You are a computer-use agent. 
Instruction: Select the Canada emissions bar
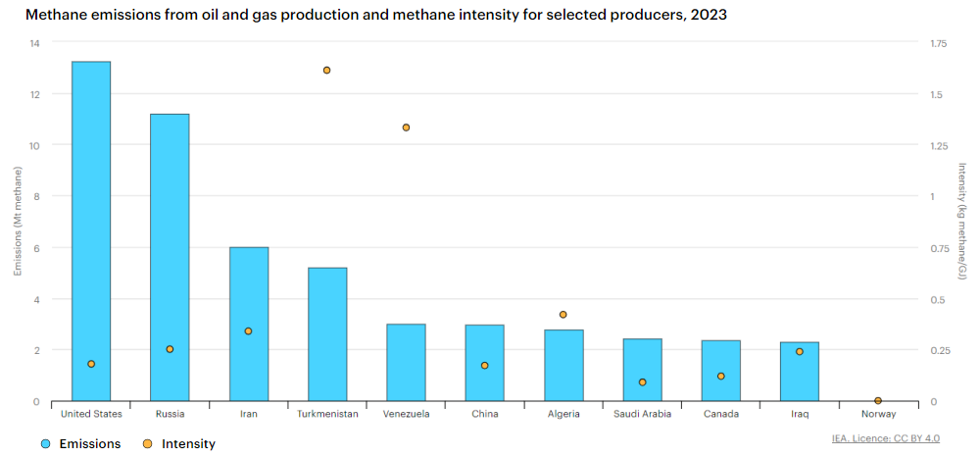(x=720, y=361)
